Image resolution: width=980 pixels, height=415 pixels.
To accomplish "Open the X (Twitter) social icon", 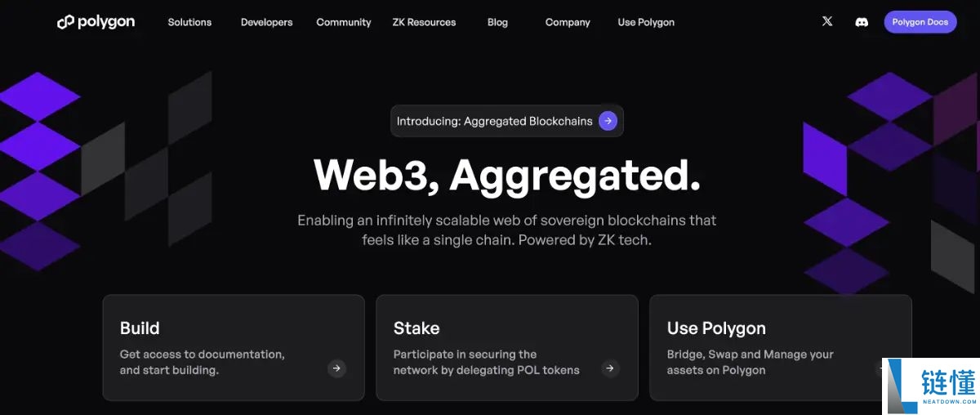I will [x=827, y=22].
